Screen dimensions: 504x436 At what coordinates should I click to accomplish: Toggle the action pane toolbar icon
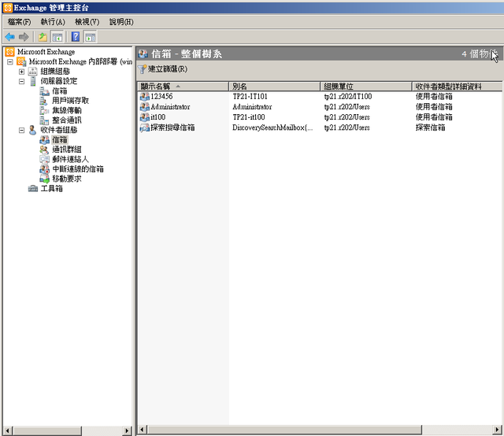[x=91, y=37]
